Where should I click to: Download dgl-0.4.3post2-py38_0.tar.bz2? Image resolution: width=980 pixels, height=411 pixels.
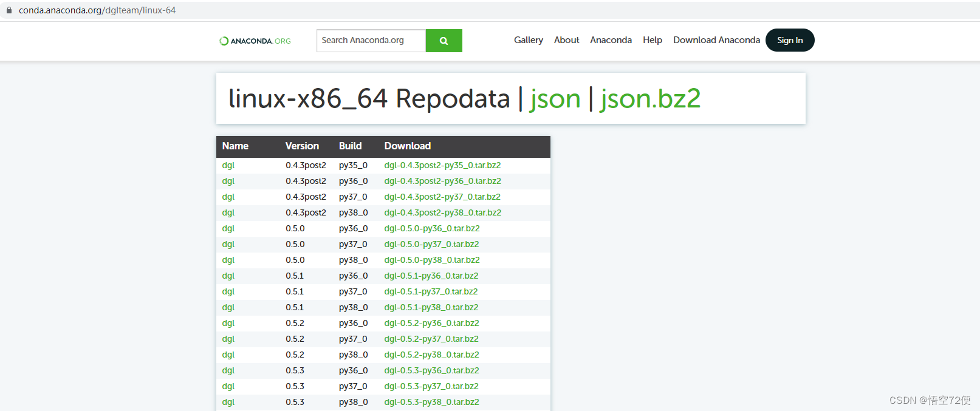tap(442, 212)
